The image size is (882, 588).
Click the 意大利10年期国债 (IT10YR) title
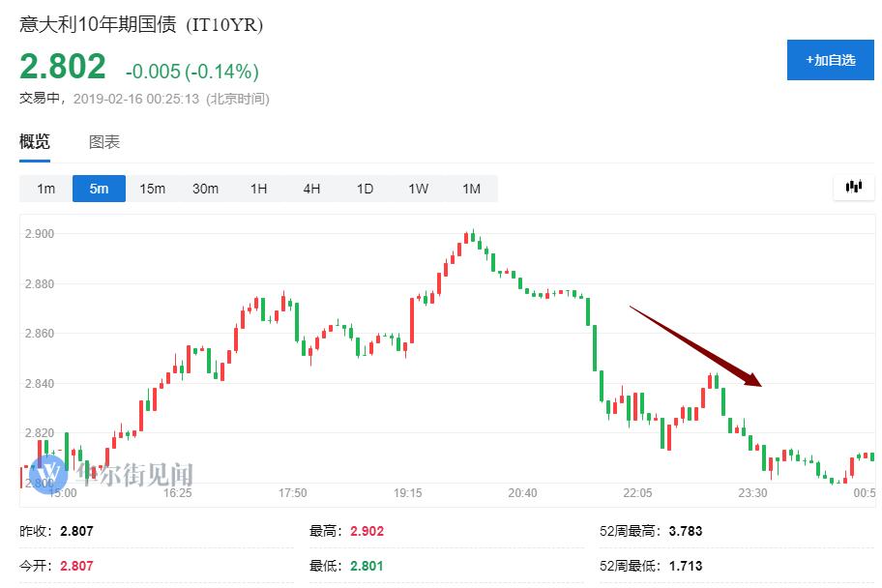coord(141,25)
